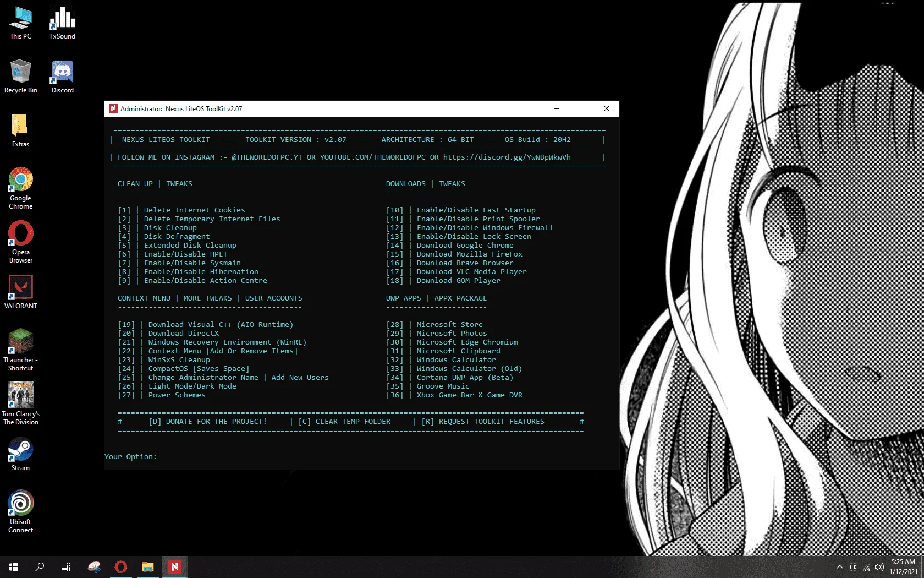This screenshot has height=578, width=924.
Task: Open the This PC desktop icon
Action: click(21, 23)
